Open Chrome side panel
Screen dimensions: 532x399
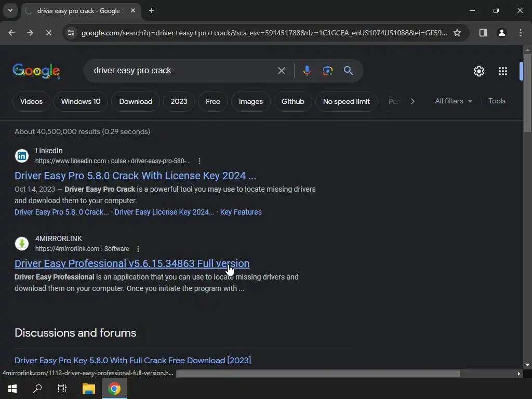483,33
